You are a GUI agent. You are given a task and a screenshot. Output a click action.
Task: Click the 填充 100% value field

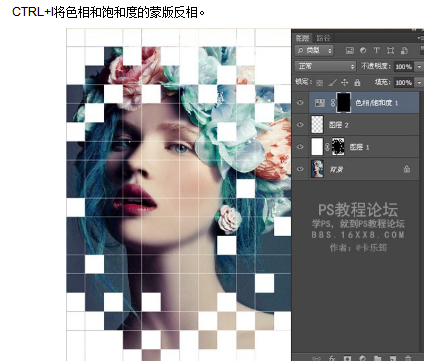point(404,82)
